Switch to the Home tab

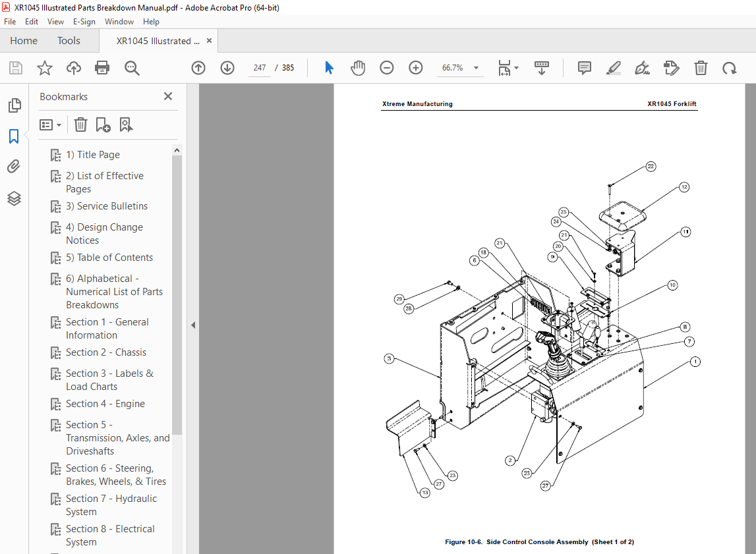pyautogui.click(x=24, y=40)
